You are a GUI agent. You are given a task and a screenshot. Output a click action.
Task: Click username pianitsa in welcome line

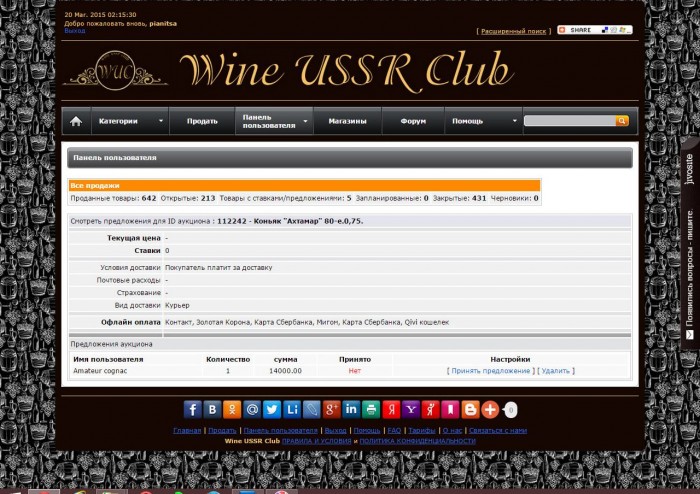[x=163, y=24]
